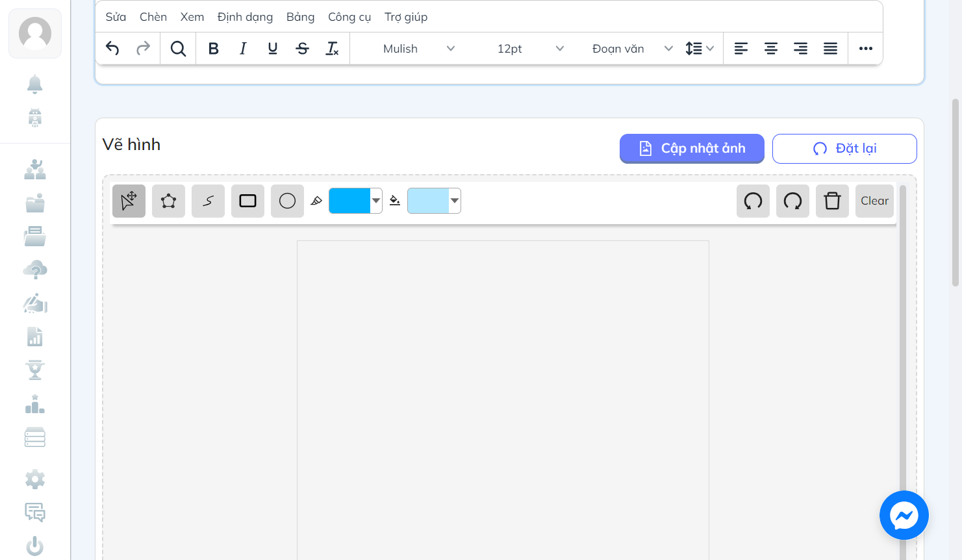
Task: Open the robot assistant sidebar icon
Action: point(35,118)
